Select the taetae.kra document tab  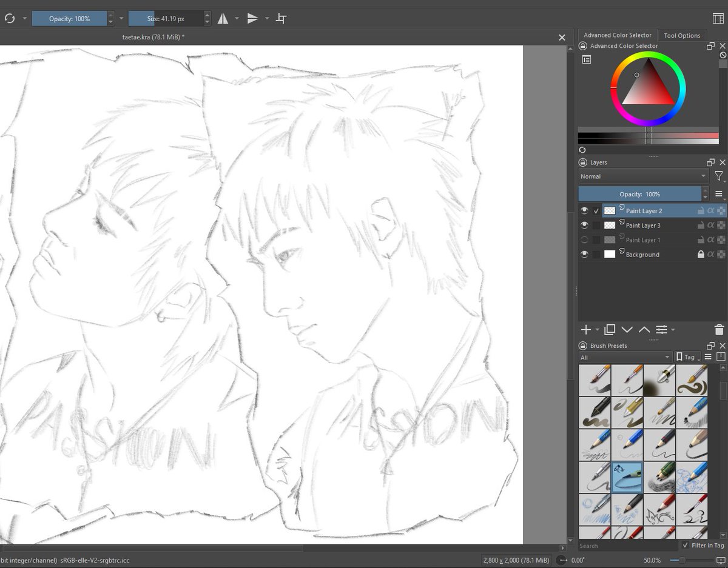153,38
